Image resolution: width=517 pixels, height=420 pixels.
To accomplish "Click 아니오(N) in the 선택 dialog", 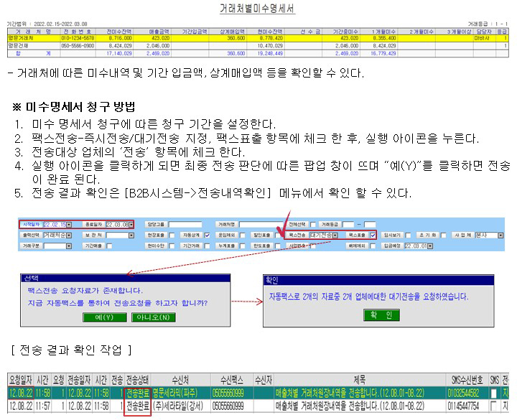I will pos(153,317).
